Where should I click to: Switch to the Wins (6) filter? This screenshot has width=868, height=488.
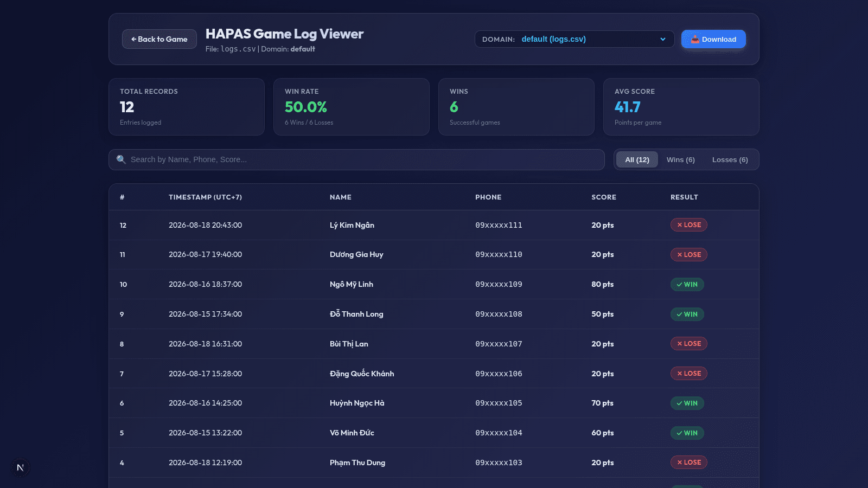point(680,159)
